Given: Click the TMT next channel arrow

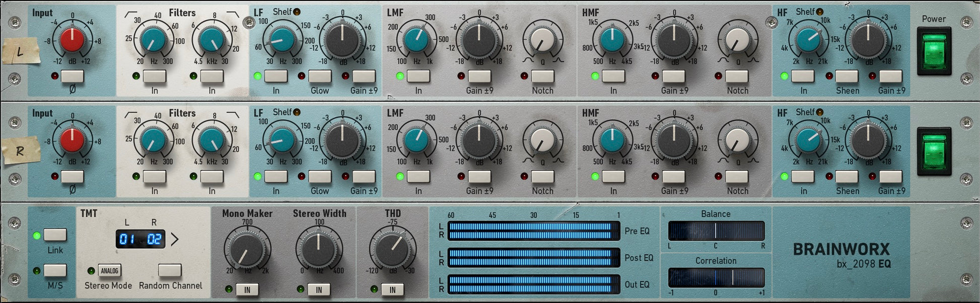Looking at the screenshot, I should [175, 239].
